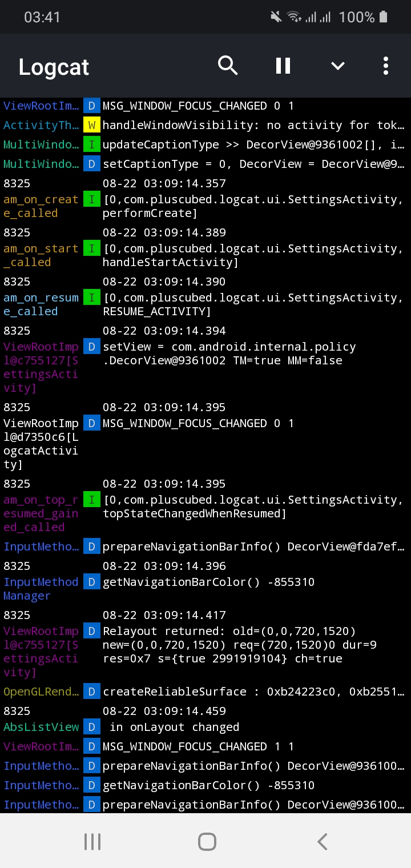The width and height of the screenshot is (411, 868).
Task: Open the Recents navigation button
Action: click(x=92, y=841)
